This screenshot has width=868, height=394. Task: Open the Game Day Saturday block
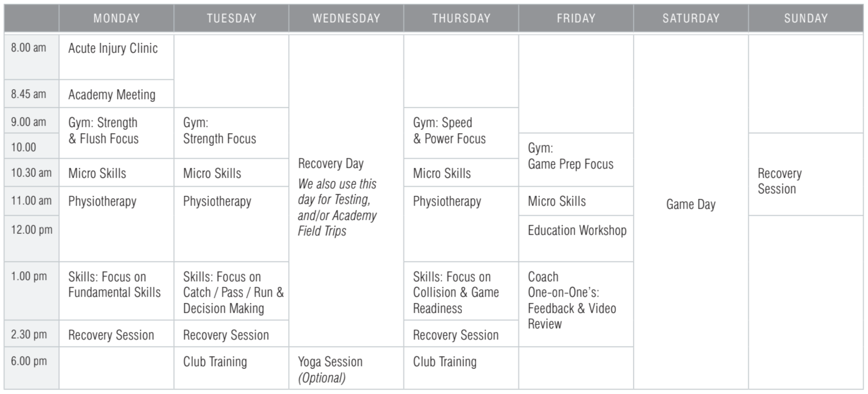pos(691,212)
